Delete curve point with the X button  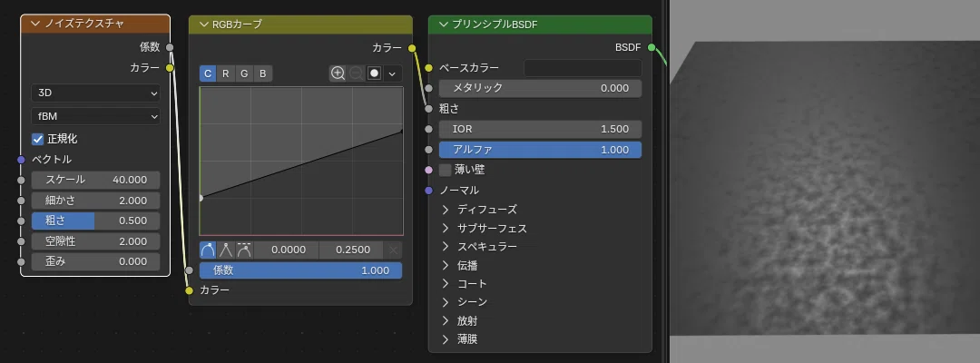(393, 250)
